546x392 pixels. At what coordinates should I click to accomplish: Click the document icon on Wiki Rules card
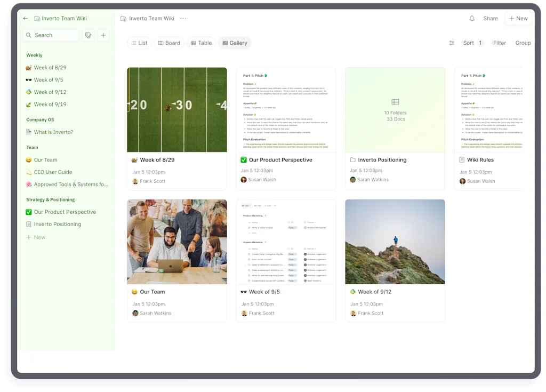click(462, 160)
